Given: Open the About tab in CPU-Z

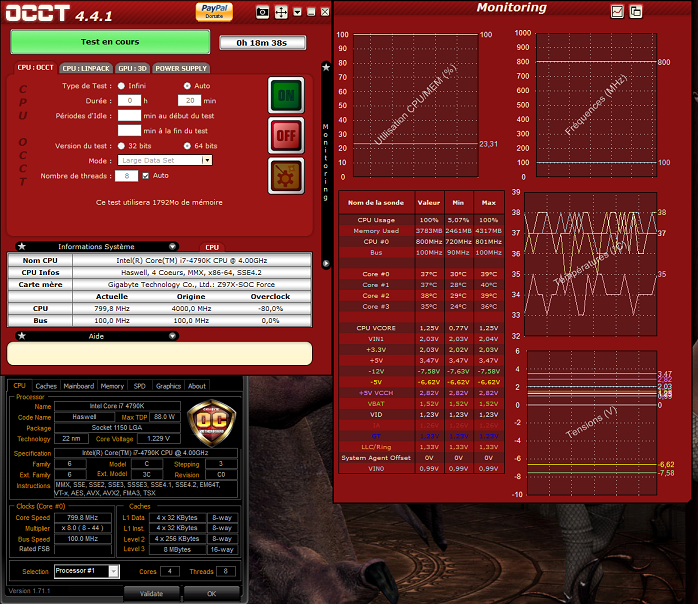Looking at the screenshot, I should (197, 386).
